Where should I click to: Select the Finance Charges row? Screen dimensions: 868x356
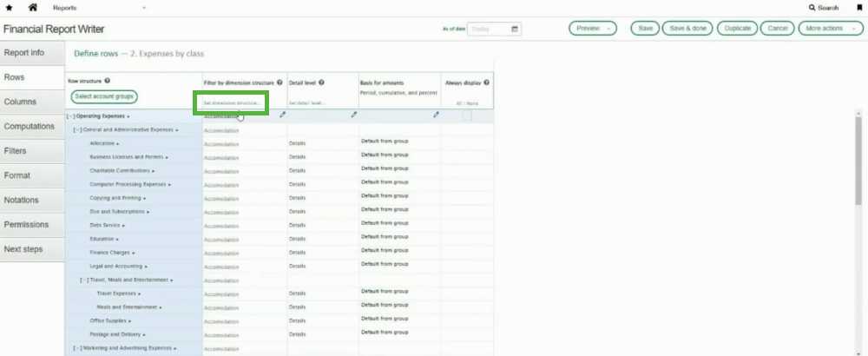point(109,253)
